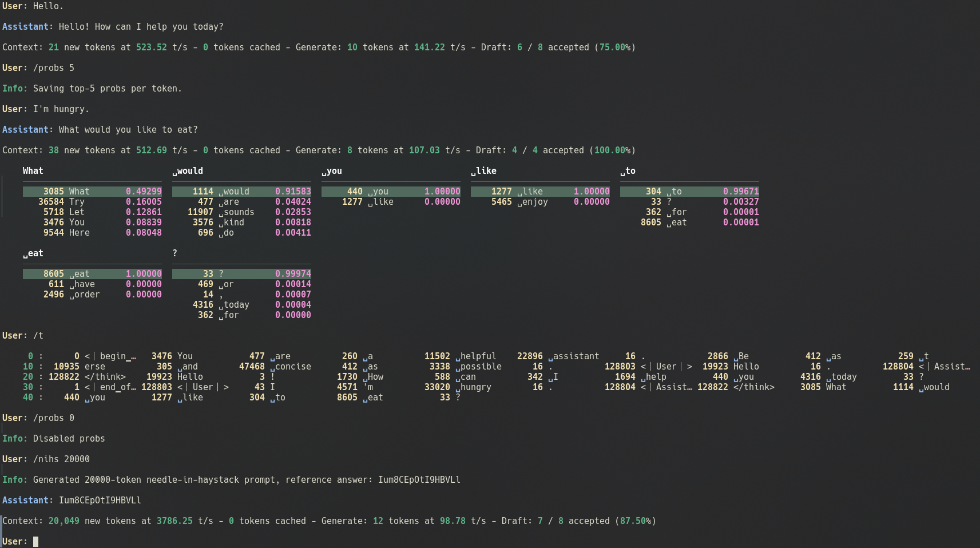Click the 'What would you like to eat?' reply
980x548 pixels.
point(128,129)
